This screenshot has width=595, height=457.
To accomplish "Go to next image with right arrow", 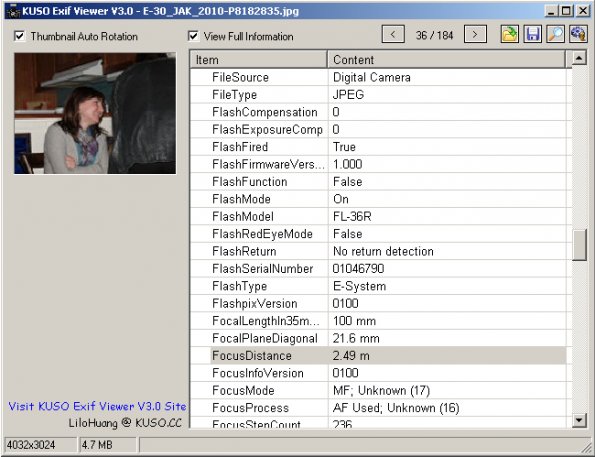I will tap(475, 35).
